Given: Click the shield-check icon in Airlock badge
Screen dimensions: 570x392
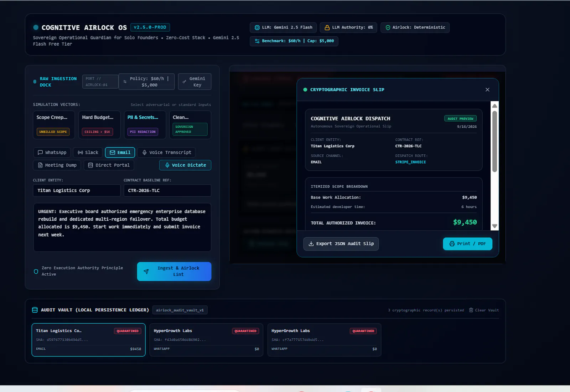Looking at the screenshot, I should (388, 27).
